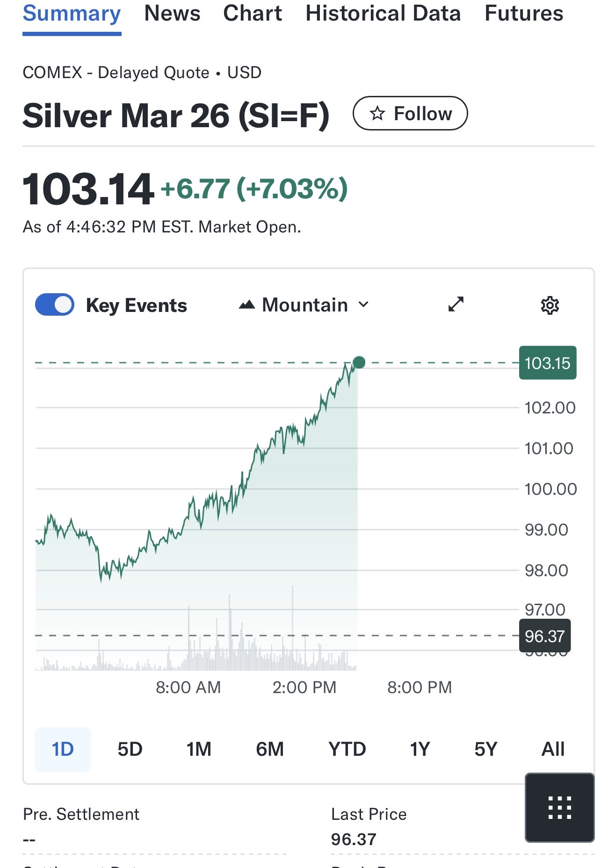Open the Chart tab
Screen dimensions: 601x868
tap(253, 14)
